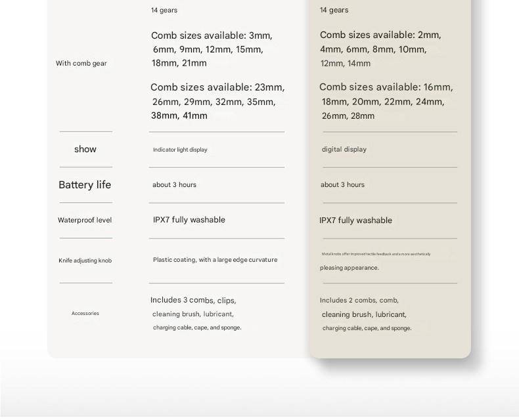Viewport: 519px width, 420px height.
Task: Select the "digital display" text
Action: pos(344,150)
